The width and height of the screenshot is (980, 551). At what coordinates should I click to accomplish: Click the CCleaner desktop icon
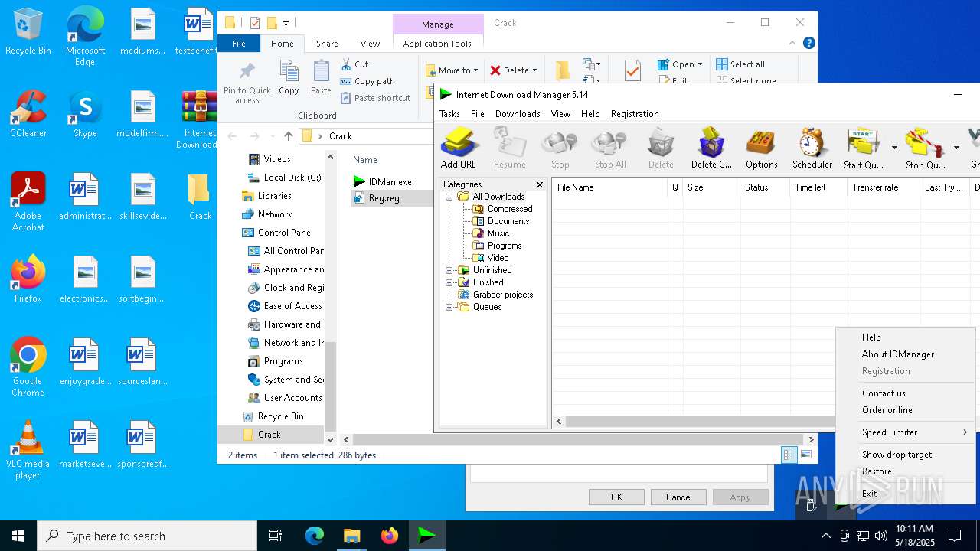point(28,115)
